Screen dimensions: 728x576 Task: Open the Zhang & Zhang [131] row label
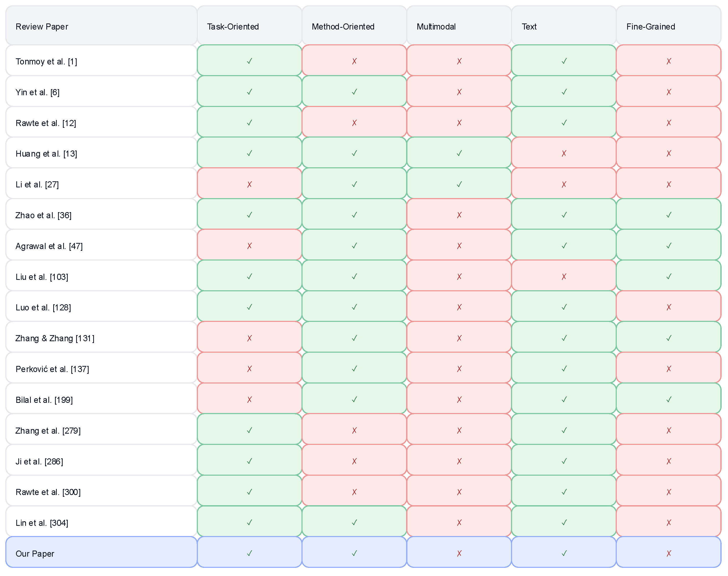tap(55, 338)
